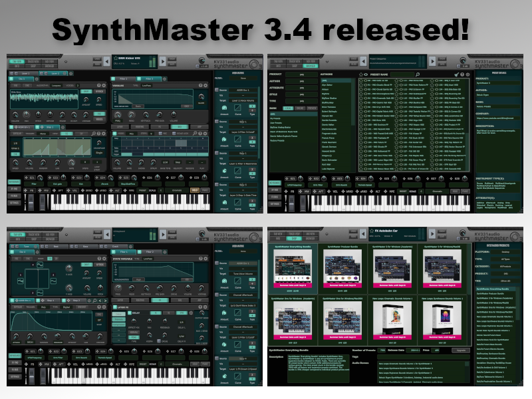Open Attribute filter dropdown in browser window
532x399 pixels.
pyautogui.click(x=302, y=88)
